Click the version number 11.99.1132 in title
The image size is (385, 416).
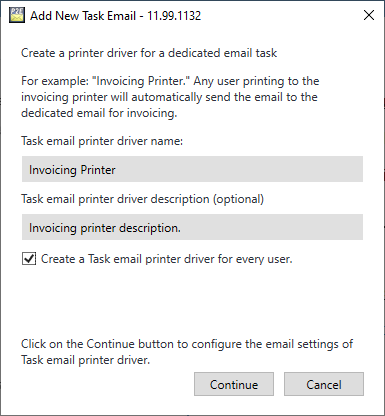(174, 16)
